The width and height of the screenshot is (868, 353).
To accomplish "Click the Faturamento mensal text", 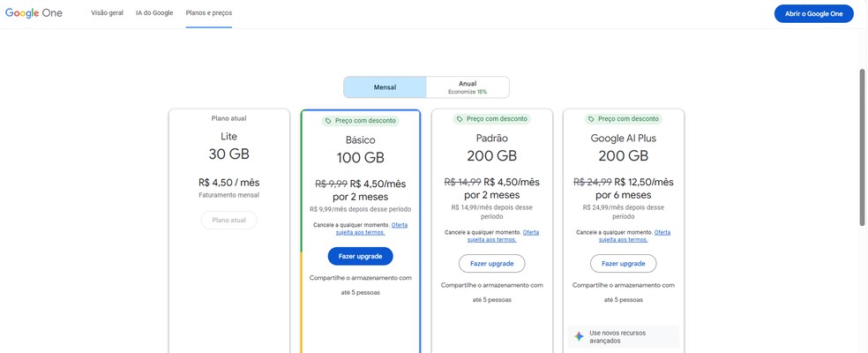I will tap(229, 195).
